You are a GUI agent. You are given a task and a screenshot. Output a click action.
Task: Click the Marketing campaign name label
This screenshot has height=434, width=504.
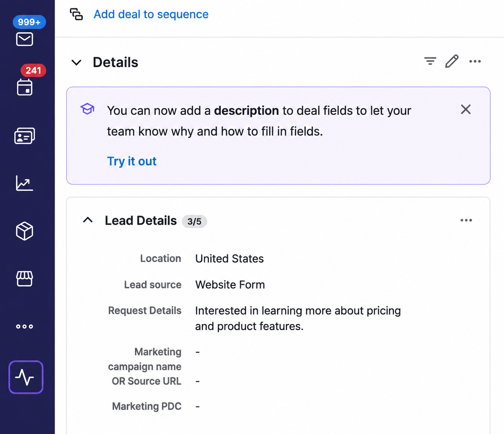(x=145, y=359)
